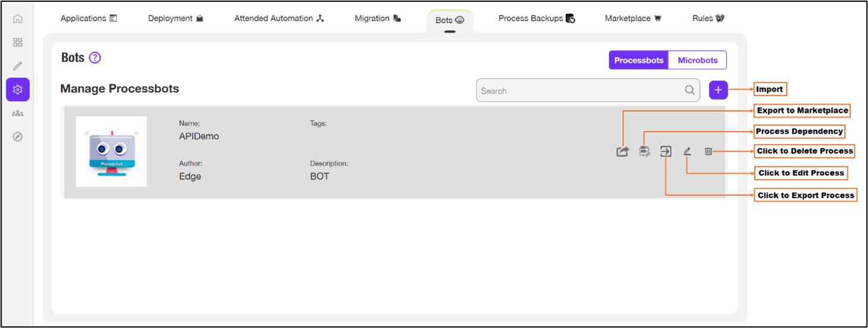868x328 pixels.
Task: Open the Bots help question mark icon
Action: coord(95,58)
